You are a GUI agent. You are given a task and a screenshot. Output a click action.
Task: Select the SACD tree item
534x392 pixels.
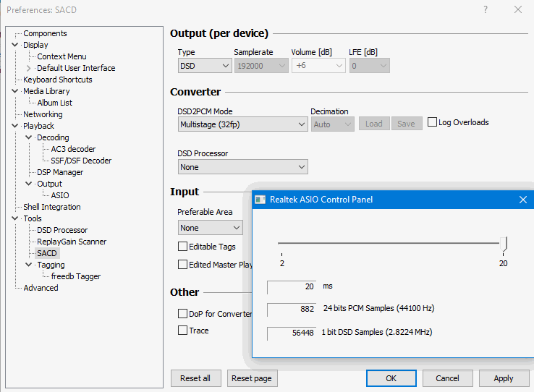(x=47, y=253)
